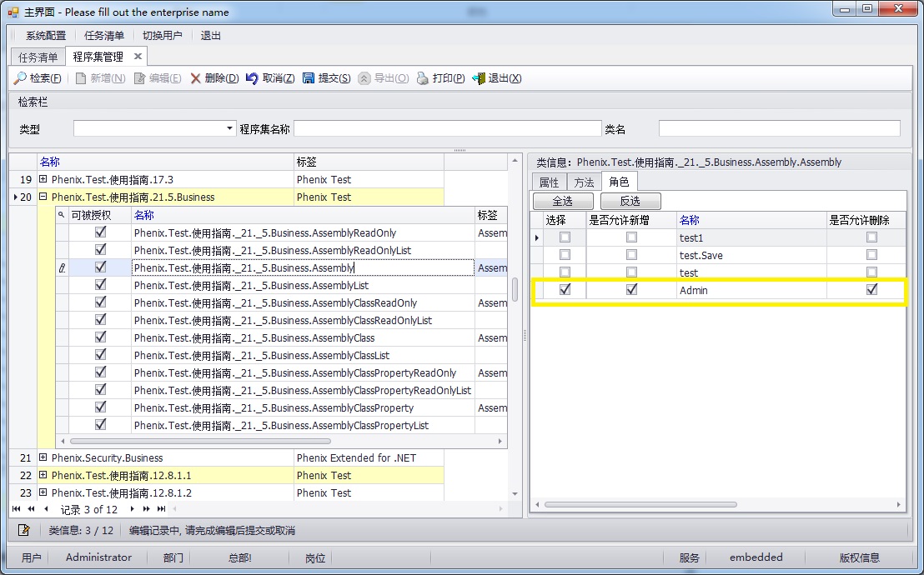The height and width of the screenshot is (575, 924).
Task: Click the status bar edit note icon
Action: click(23, 530)
